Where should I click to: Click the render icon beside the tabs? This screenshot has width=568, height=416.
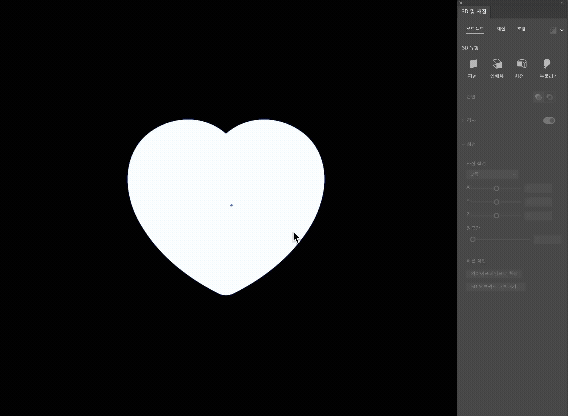[x=553, y=30]
